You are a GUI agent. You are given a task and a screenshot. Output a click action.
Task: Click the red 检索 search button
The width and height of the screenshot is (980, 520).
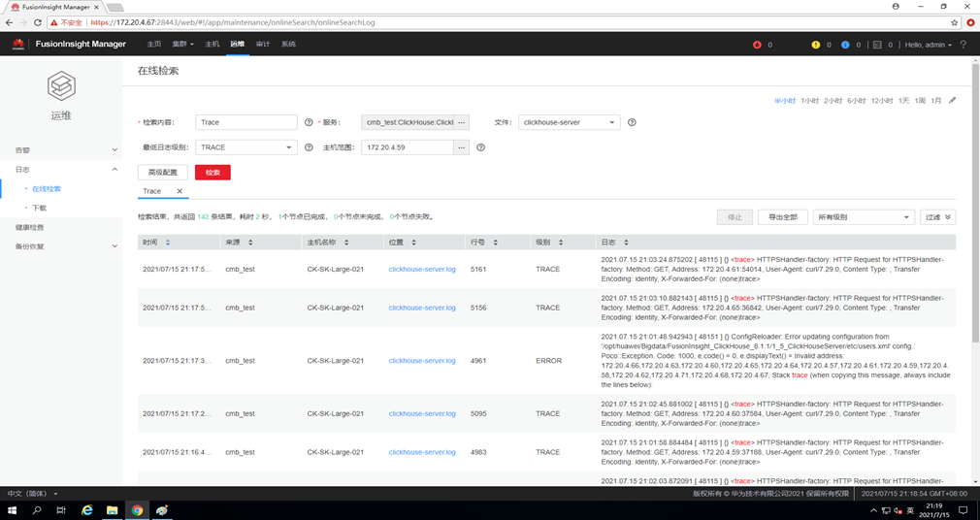pyautogui.click(x=212, y=173)
